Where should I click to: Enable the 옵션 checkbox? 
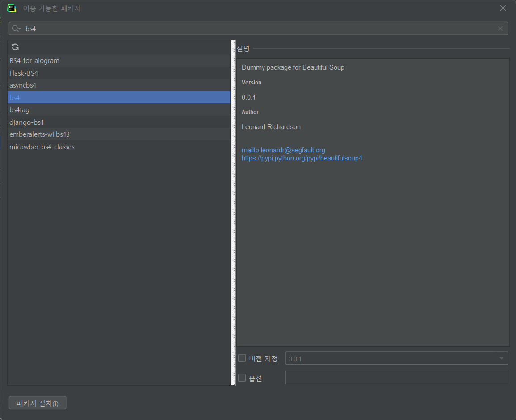pyautogui.click(x=242, y=378)
